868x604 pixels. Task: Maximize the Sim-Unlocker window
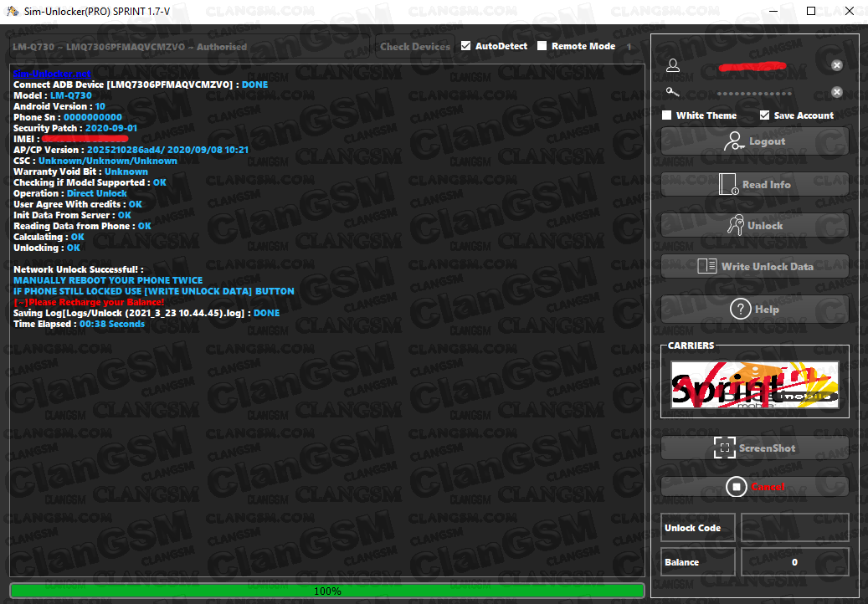[811, 12]
